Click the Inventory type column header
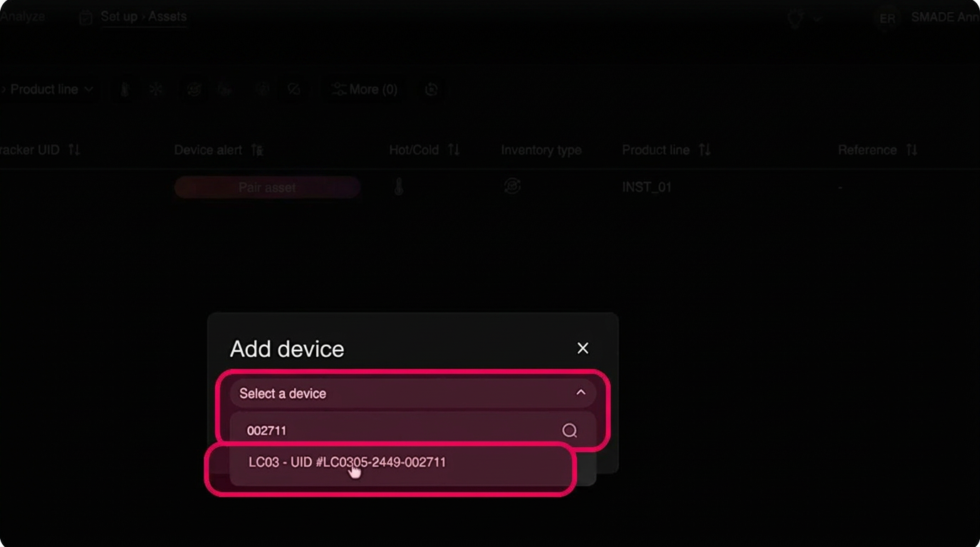 (541, 150)
